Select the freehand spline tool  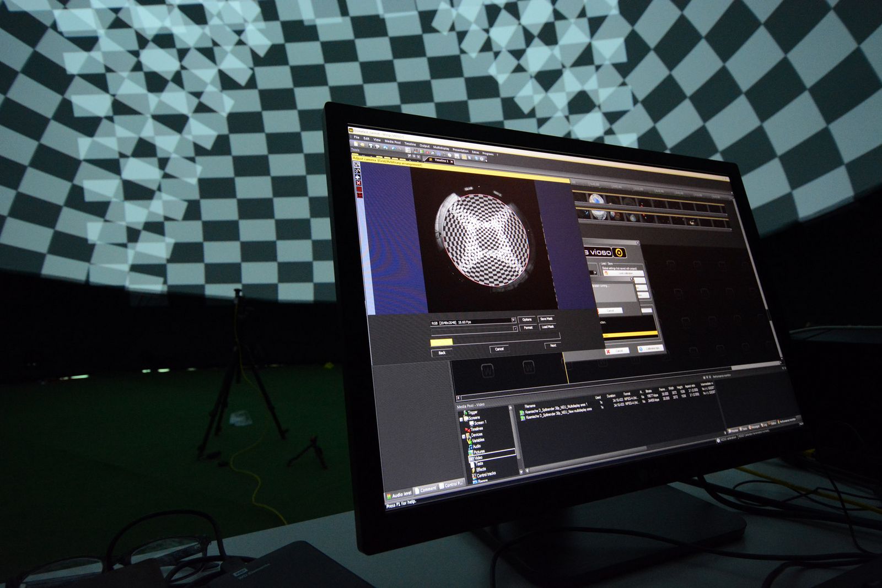(357, 171)
